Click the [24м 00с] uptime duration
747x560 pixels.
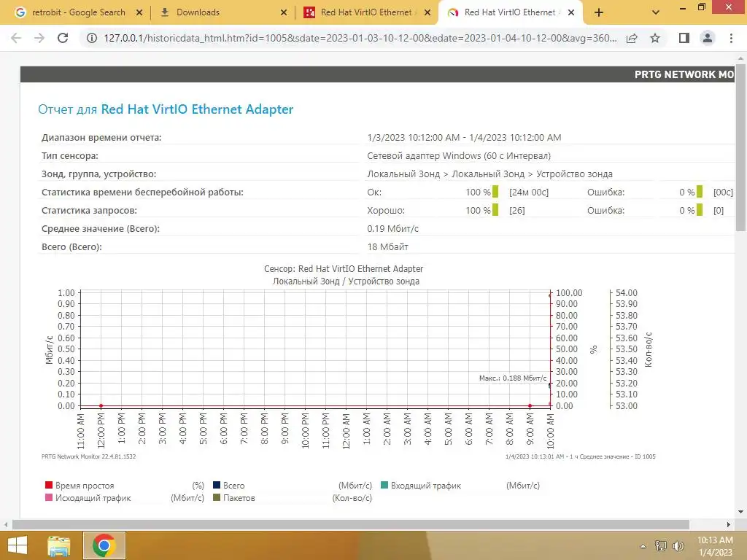pyautogui.click(x=529, y=192)
